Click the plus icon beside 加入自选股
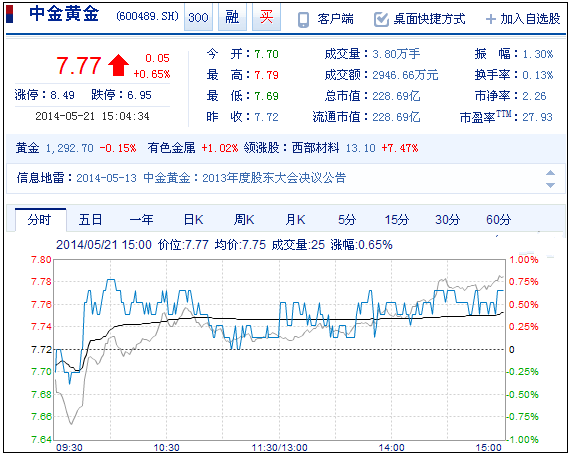The width and height of the screenshot is (570, 455). pyautogui.click(x=491, y=19)
